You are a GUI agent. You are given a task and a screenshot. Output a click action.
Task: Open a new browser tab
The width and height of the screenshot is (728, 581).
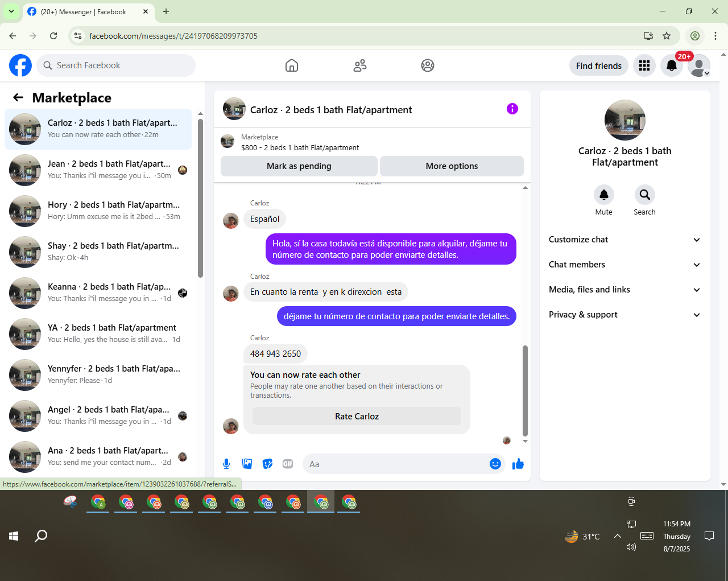coord(166,11)
